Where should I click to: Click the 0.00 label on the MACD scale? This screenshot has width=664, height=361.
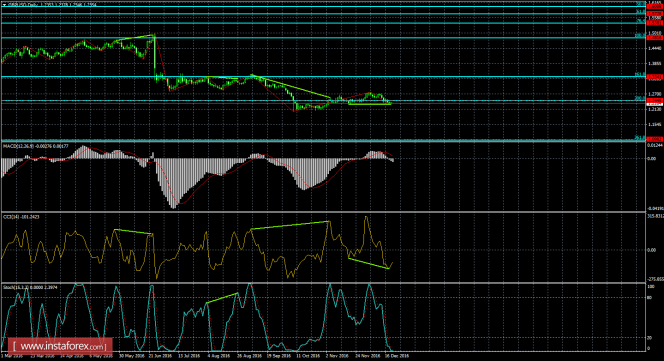point(652,159)
